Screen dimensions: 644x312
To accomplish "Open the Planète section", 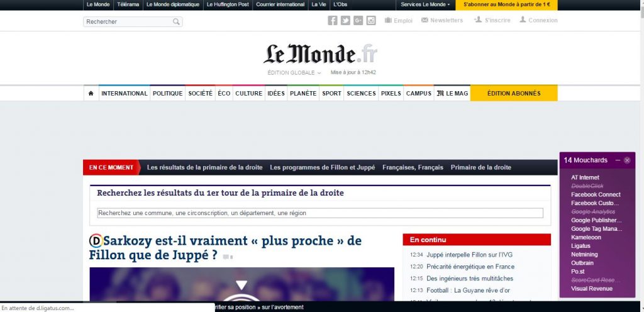I will pyautogui.click(x=303, y=94).
